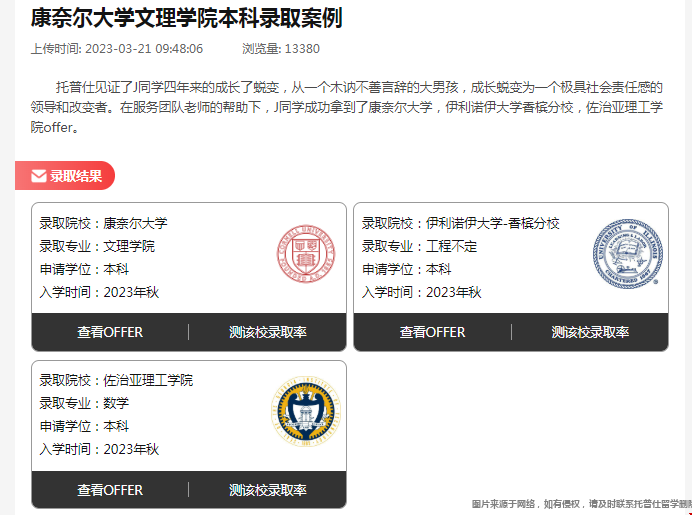The height and width of the screenshot is (515, 692).
Task: Click the intro paragraph beginning 托普仕见证了
Action: [346, 107]
